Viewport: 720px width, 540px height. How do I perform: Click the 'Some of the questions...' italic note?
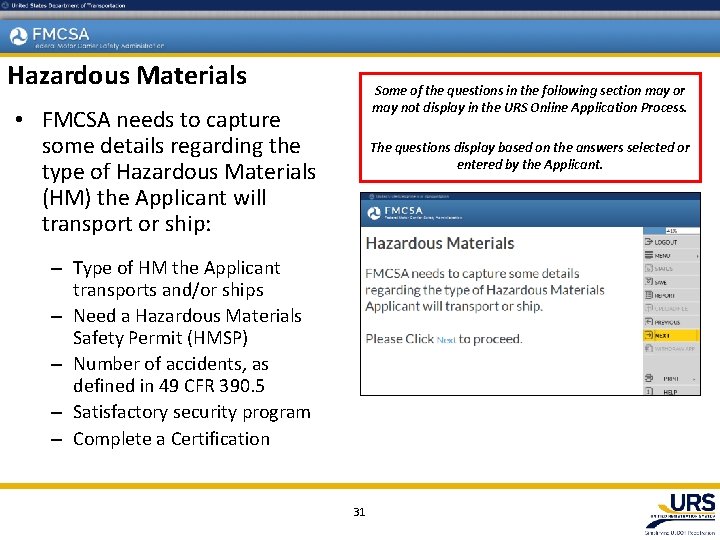pos(530,99)
